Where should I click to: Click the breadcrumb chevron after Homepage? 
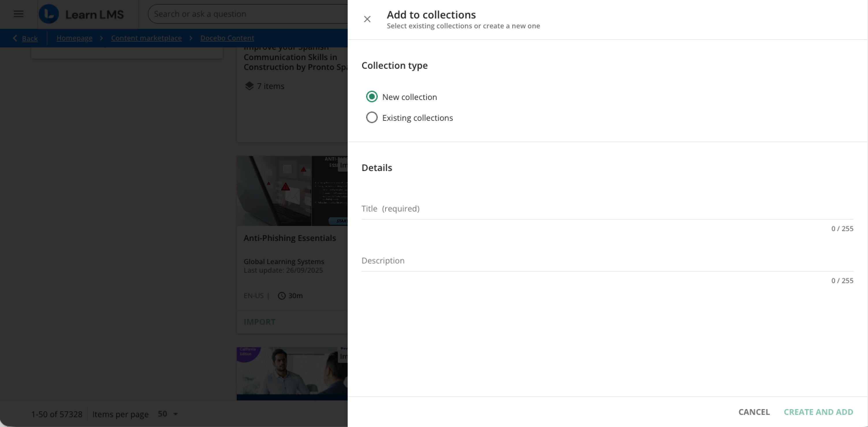click(101, 38)
